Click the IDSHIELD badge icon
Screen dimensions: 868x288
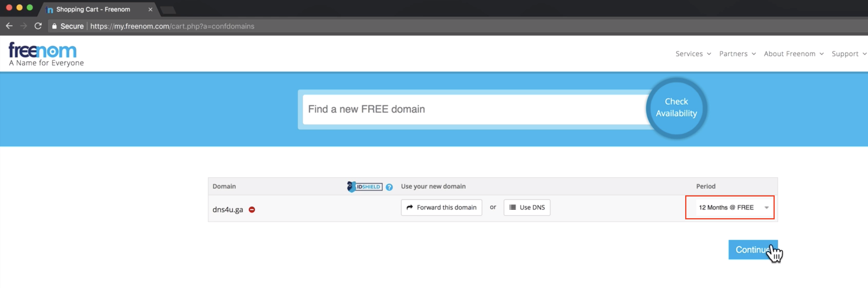click(x=364, y=187)
